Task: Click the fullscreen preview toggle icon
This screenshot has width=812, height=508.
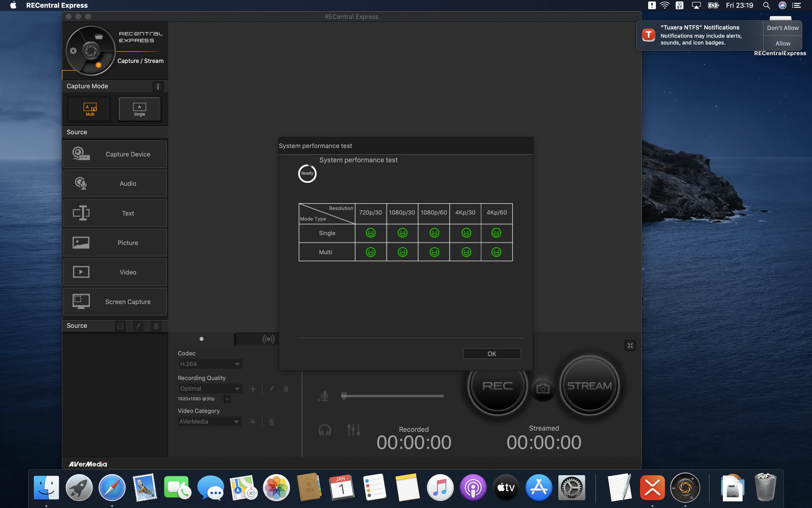Action: 630,345
